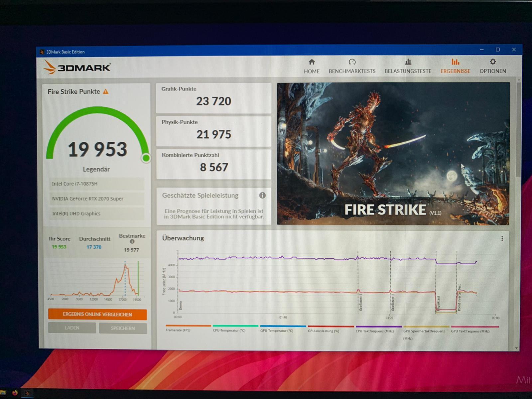Click Durchschnitt 17 370 value
The height and width of the screenshot is (399, 532).
pos(94,247)
